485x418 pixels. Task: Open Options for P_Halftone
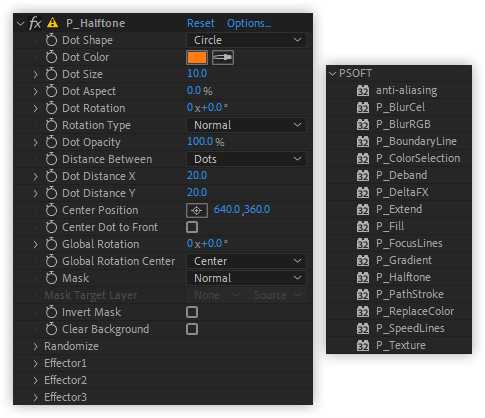pyautogui.click(x=249, y=23)
